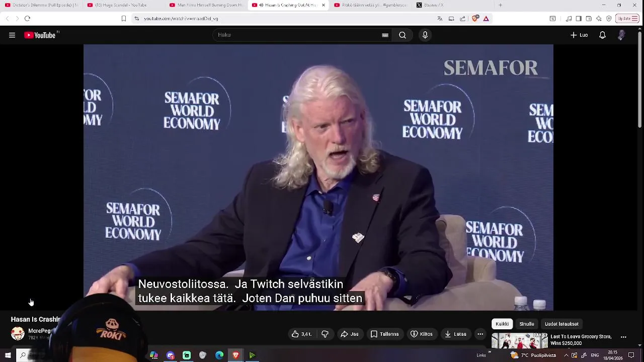The image size is (644, 362).
Task: Open the weather widget 7°C Puolipilvistä
Action: click(x=532, y=355)
